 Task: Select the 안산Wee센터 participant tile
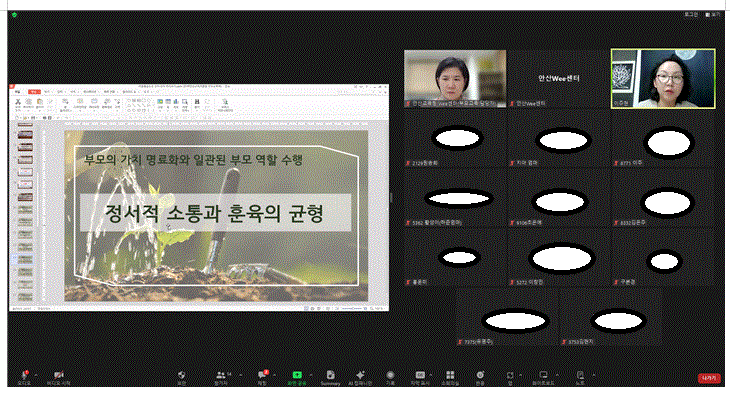click(559, 79)
